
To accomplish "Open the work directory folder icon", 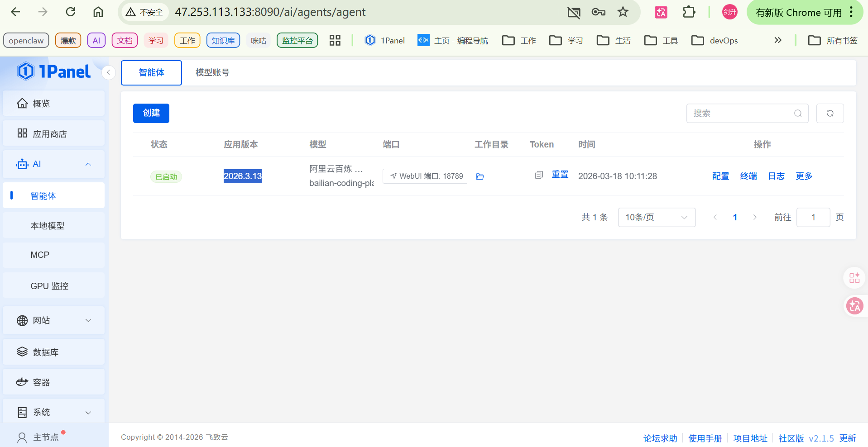I will click(480, 176).
